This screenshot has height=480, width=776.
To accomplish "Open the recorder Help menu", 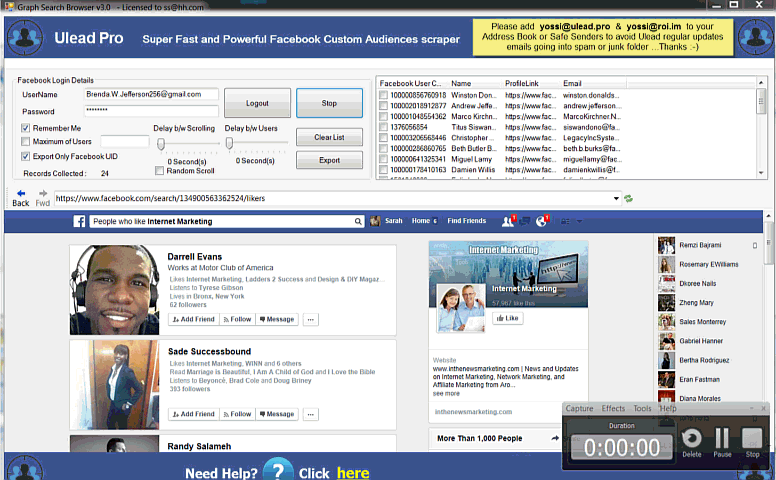I will pos(668,408).
